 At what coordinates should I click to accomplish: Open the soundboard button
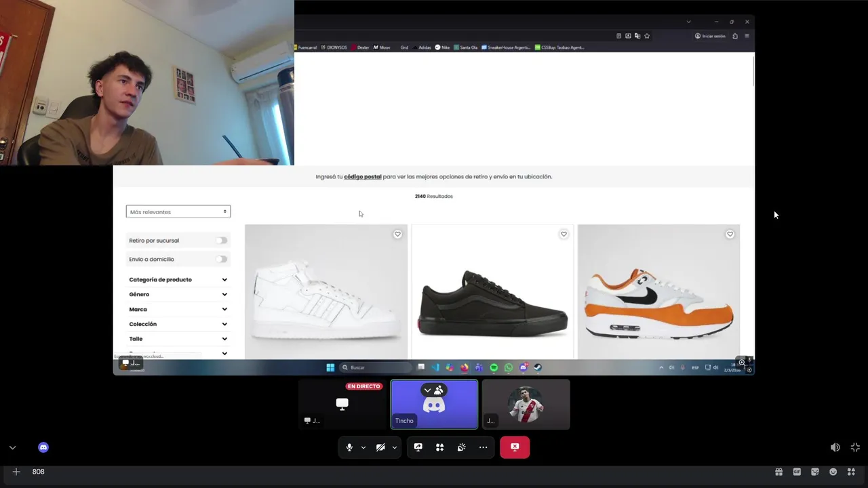462,447
